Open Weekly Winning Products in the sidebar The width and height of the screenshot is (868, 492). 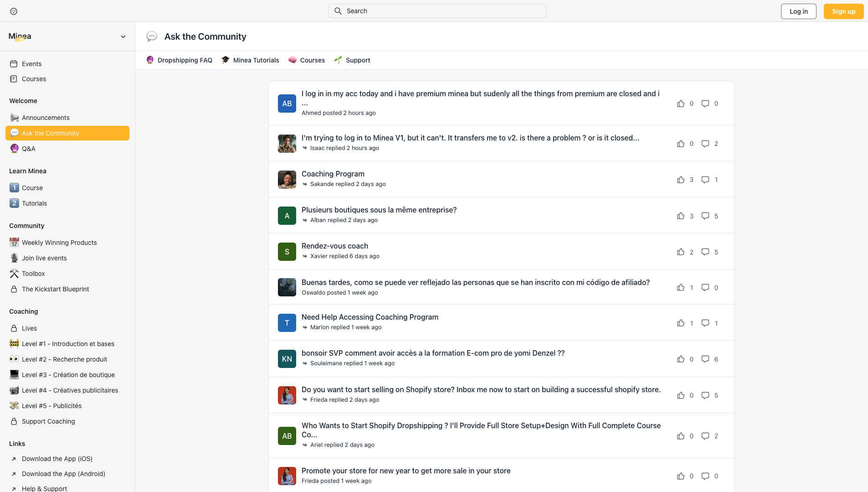[x=59, y=243]
